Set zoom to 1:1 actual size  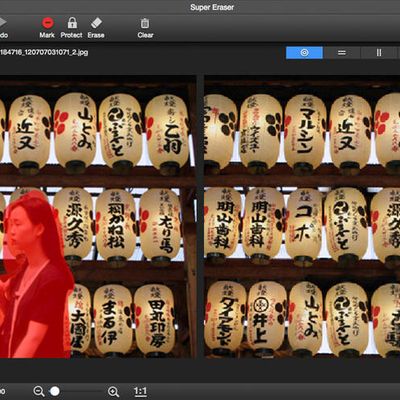140,391
